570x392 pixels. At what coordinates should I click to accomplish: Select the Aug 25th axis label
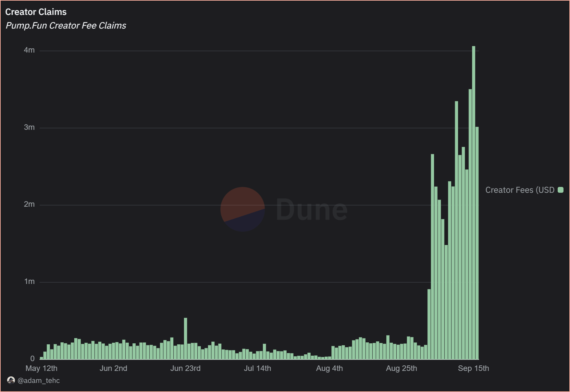(x=402, y=368)
